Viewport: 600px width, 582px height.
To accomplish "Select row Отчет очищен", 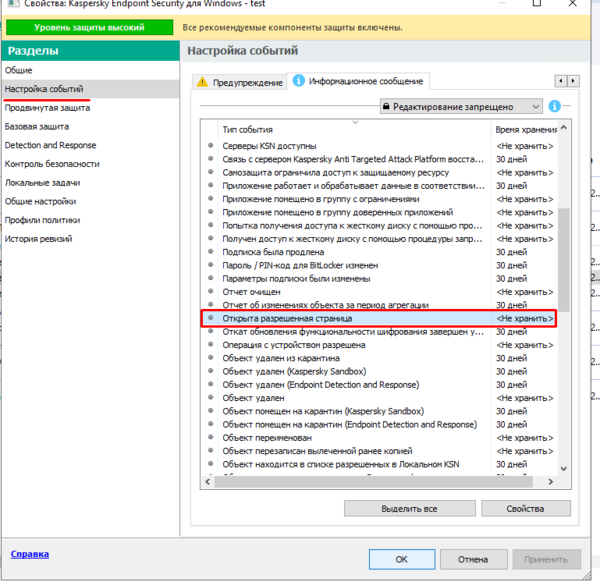I will pyautogui.click(x=379, y=292).
